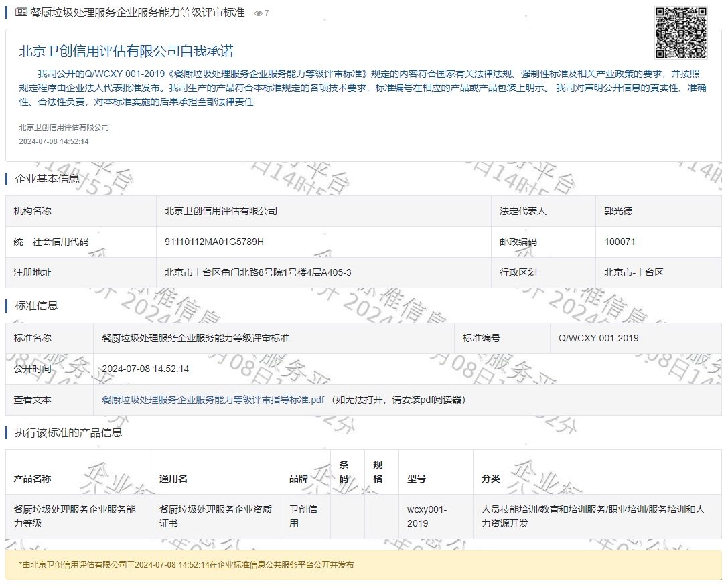This screenshot has width=728, height=585.
Task: Click the 型号 column header
Action: [436, 472]
